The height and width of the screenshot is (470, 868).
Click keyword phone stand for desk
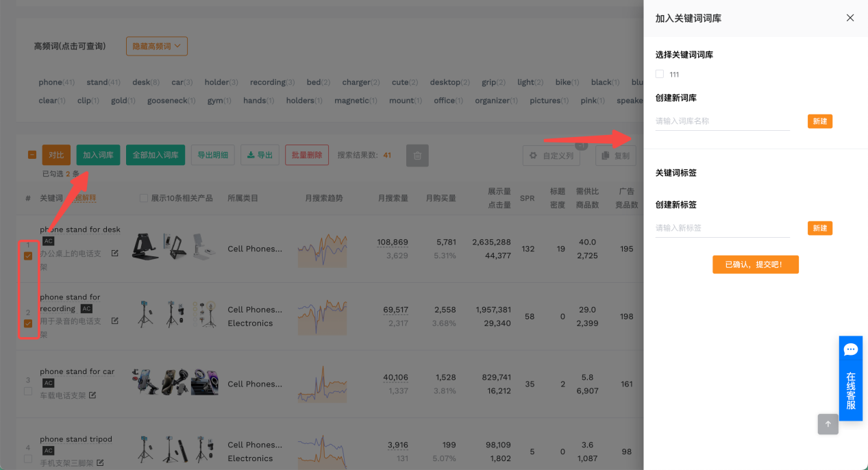pos(80,230)
